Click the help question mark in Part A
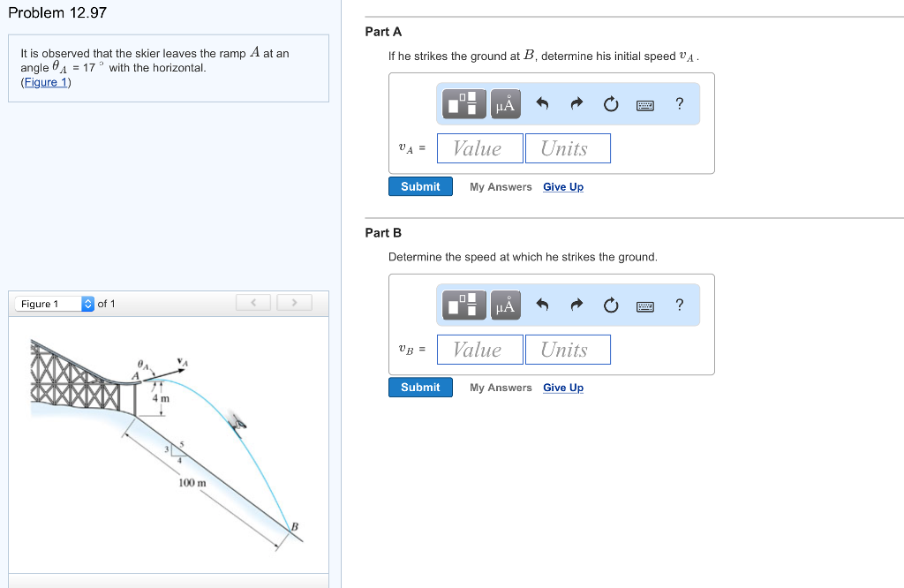The height and width of the screenshot is (588, 904). click(678, 103)
